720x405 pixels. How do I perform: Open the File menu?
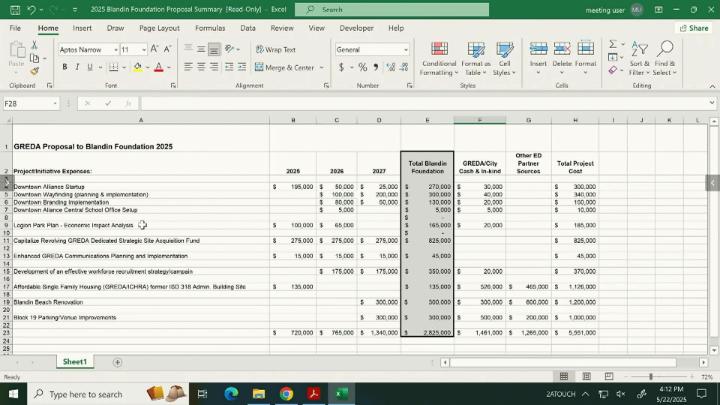click(x=15, y=28)
